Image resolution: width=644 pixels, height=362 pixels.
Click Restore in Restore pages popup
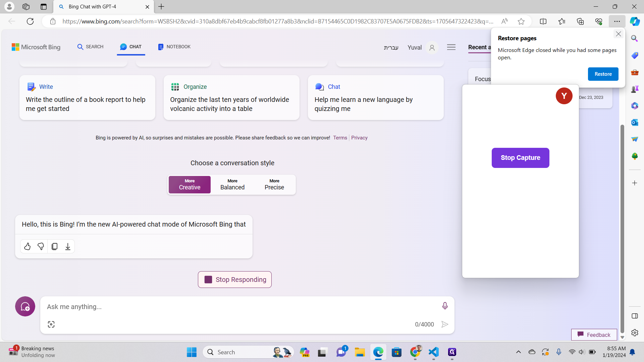pos(603,74)
